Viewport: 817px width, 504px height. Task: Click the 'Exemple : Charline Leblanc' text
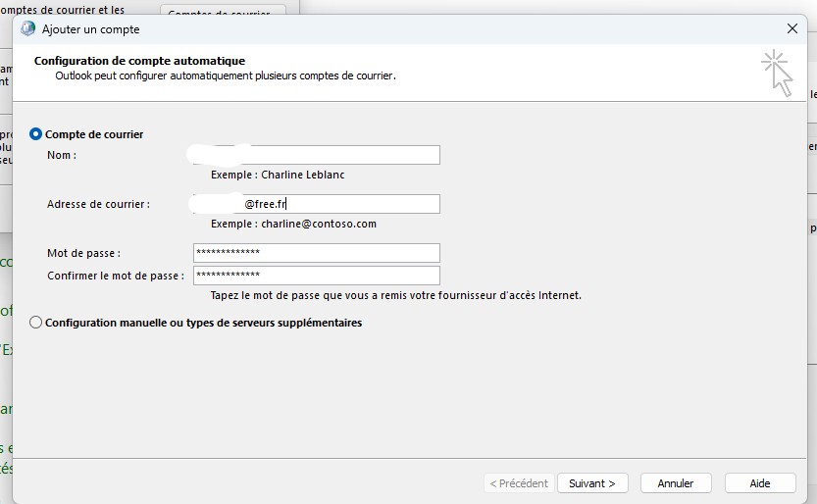(278, 175)
